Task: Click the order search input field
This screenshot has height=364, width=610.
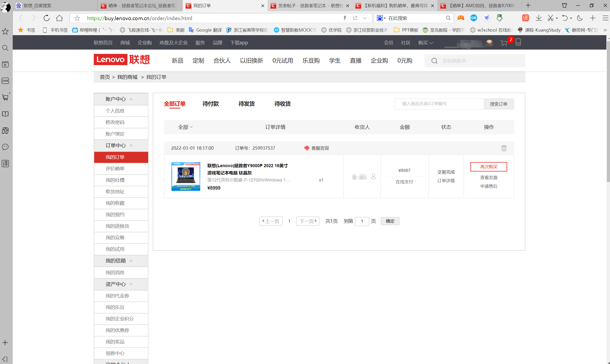Action: coord(439,104)
